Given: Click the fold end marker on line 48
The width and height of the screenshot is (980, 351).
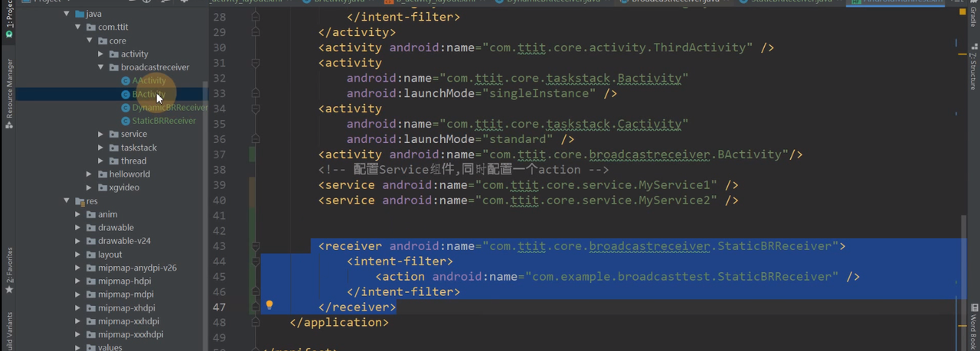Looking at the screenshot, I should (256, 323).
